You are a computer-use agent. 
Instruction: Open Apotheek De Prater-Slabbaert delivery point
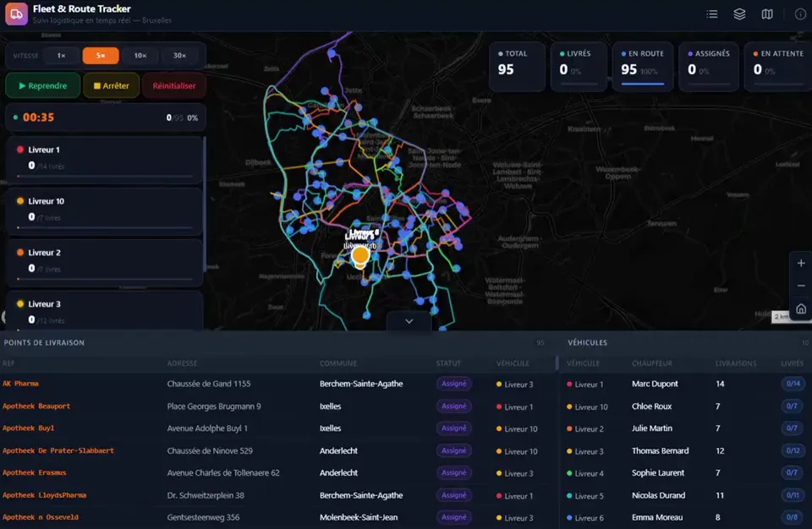click(x=58, y=450)
